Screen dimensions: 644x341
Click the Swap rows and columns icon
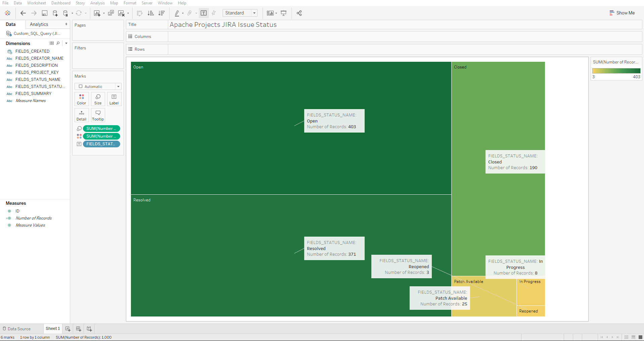point(140,13)
